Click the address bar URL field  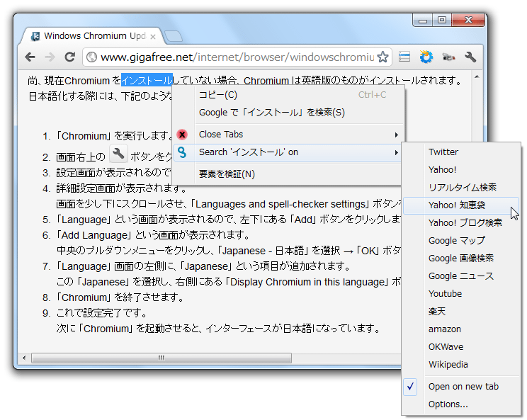[x=237, y=57]
